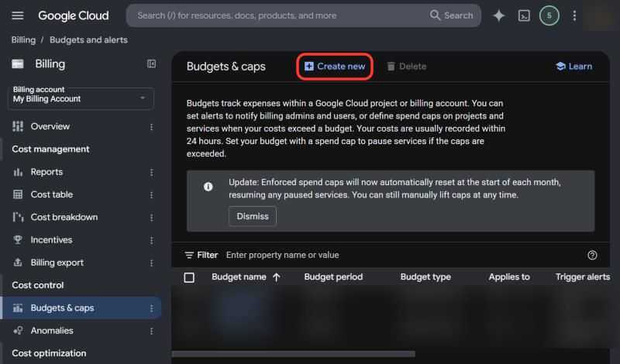Open the notifications badge showing 5

tap(549, 15)
